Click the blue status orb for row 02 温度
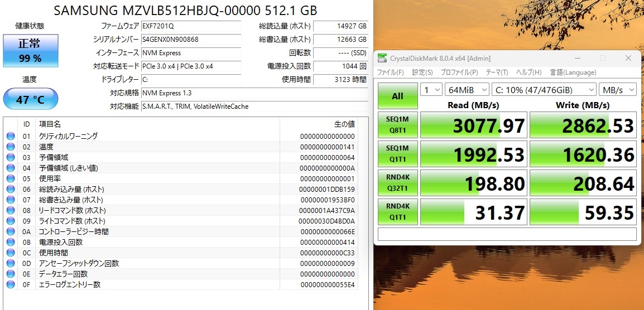The width and height of the screenshot is (644, 310). (x=10, y=147)
